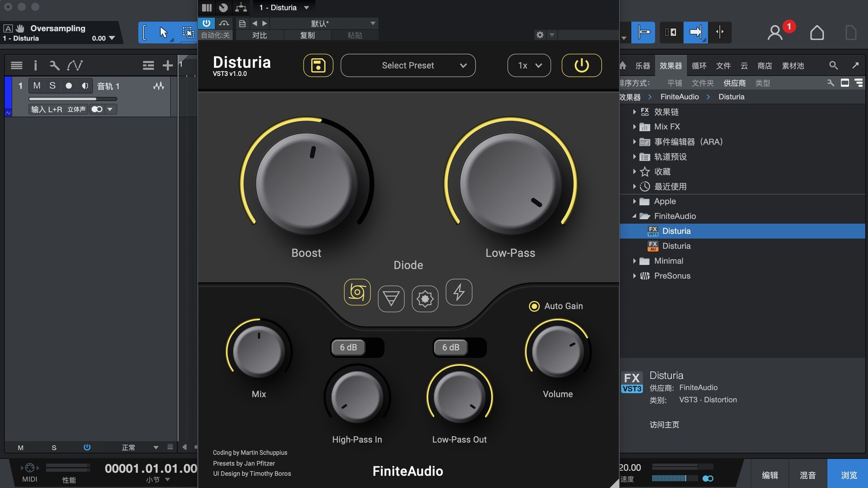Expand the Mix FX folder
868x488 pixels.
pyautogui.click(x=634, y=127)
